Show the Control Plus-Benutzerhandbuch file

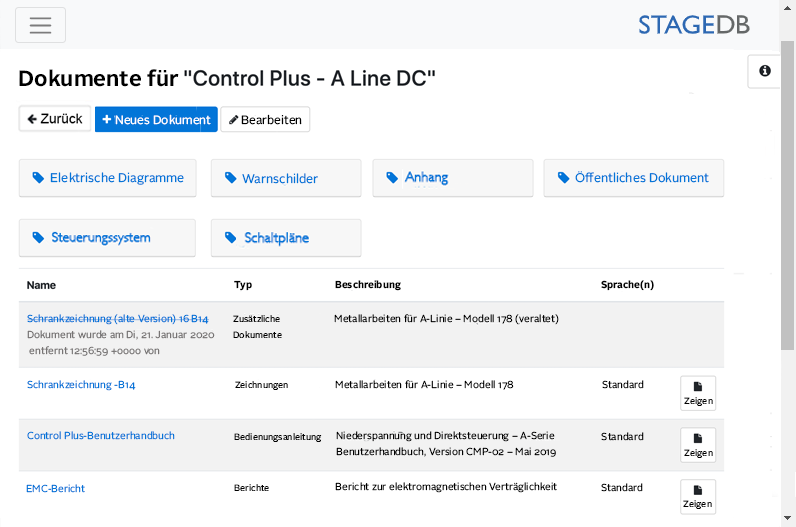(x=698, y=445)
